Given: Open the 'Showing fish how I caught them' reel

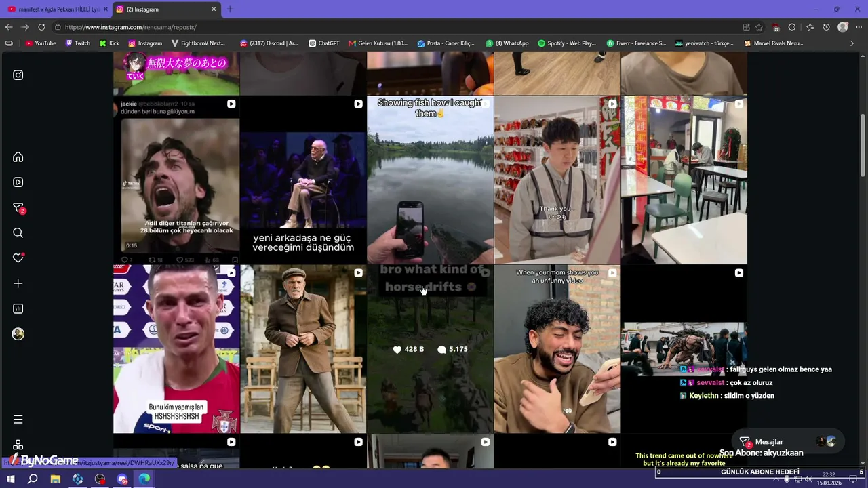Looking at the screenshot, I should coord(430,180).
